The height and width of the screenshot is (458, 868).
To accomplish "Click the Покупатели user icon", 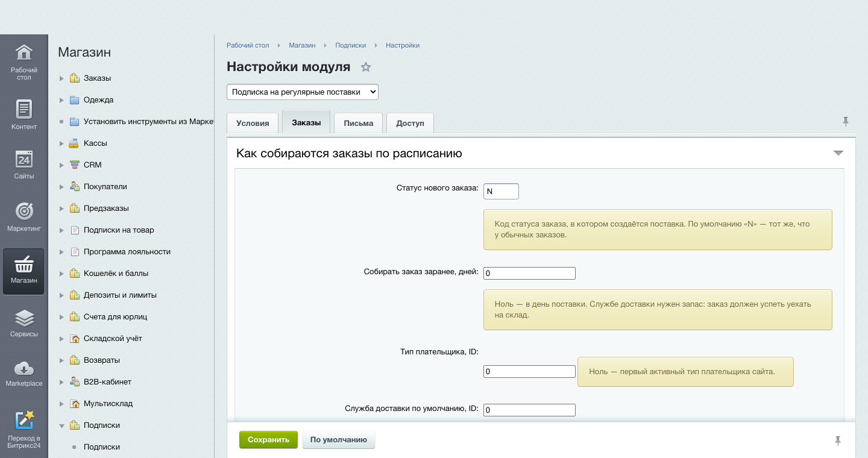I will click(x=75, y=186).
